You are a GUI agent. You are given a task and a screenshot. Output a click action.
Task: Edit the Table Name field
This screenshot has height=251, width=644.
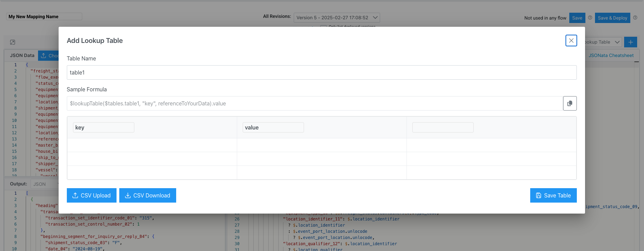[321, 72]
